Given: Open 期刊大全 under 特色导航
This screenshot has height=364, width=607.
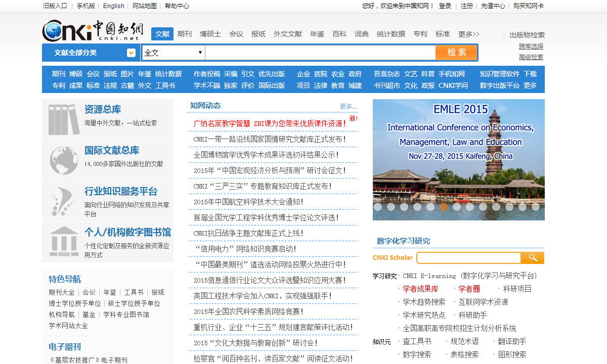Looking at the screenshot, I should [62, 292].
